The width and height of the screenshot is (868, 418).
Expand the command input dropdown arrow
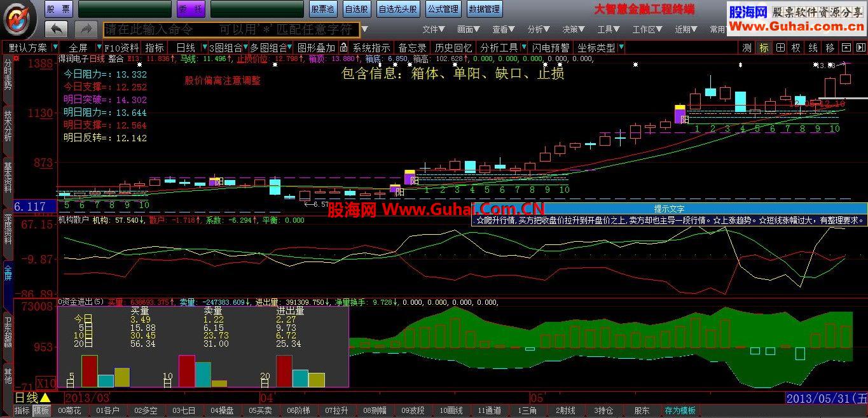point(365,30)
